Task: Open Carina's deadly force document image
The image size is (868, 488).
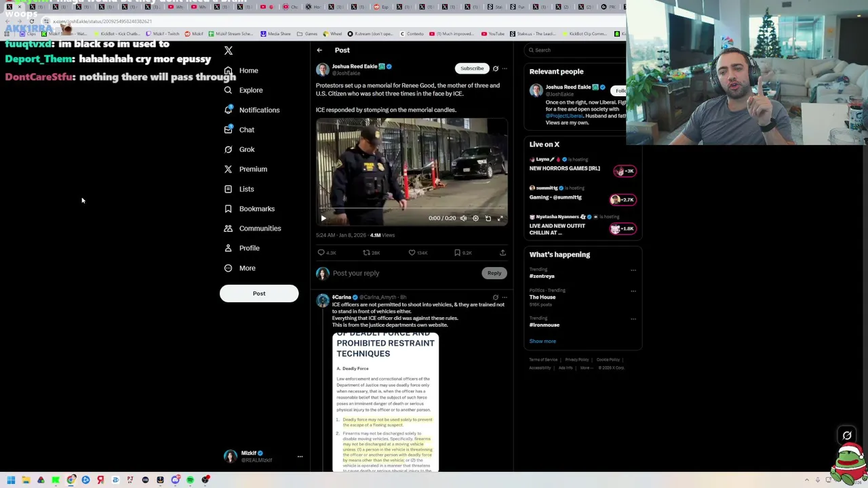Action: (386, 401)
